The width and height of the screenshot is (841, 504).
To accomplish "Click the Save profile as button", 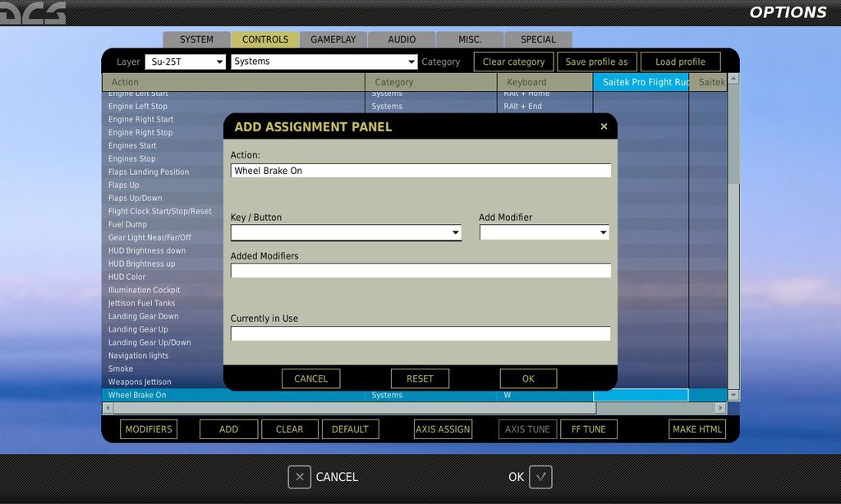I will point(596,62).
